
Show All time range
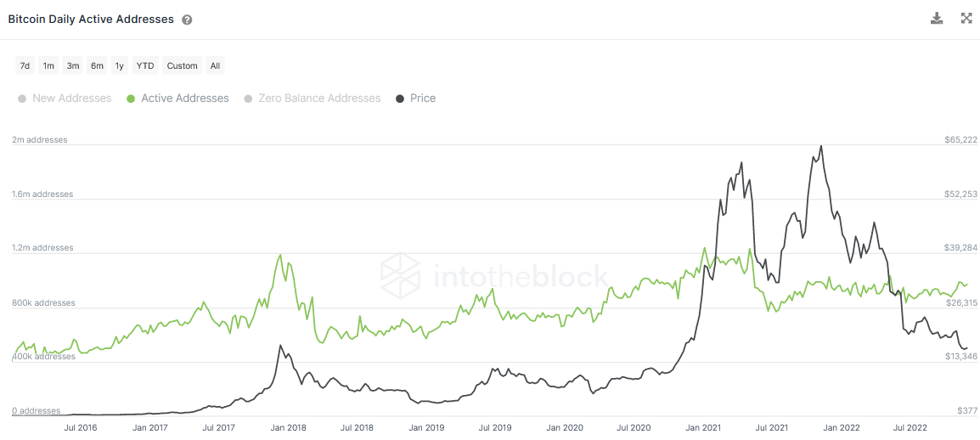(x=215, y=65)
